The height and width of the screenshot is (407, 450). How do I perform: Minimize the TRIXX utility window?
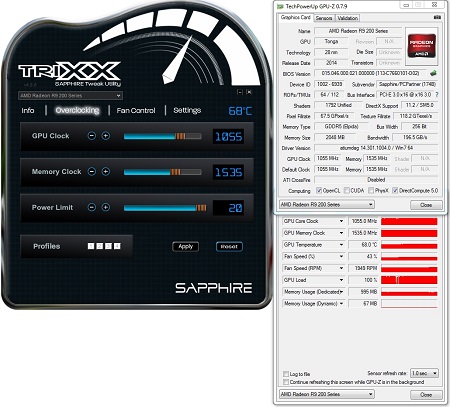click(240, 92)
